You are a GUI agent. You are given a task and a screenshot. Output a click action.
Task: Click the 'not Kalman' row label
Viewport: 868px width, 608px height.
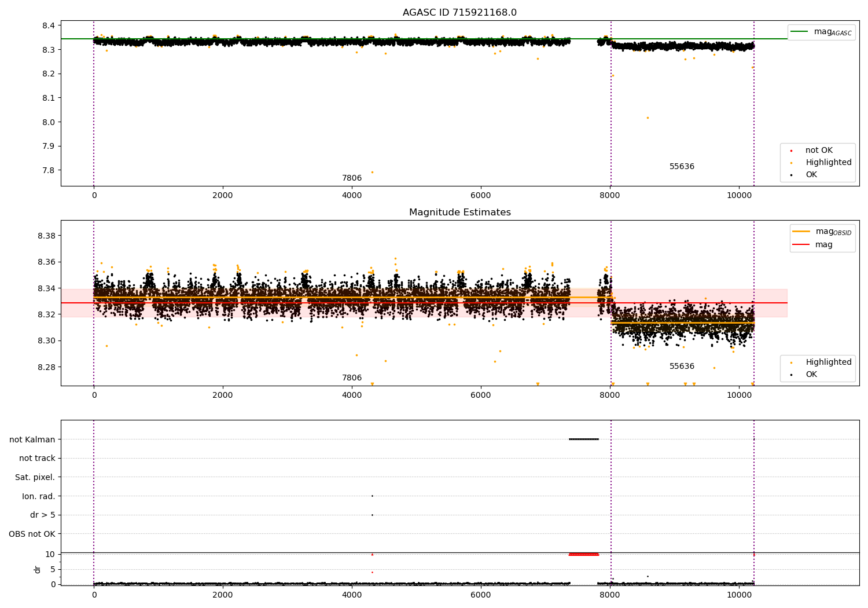32,440
